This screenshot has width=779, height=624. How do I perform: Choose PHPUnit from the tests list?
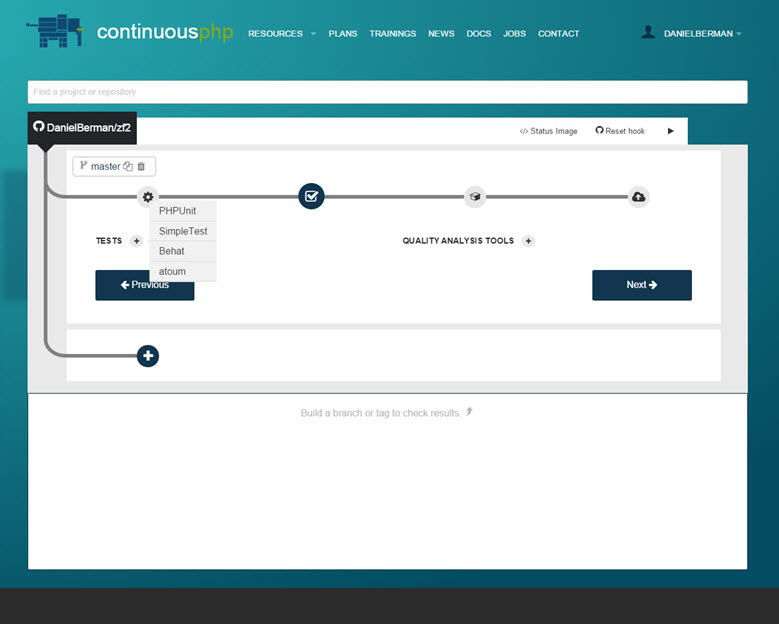[183, 211]
